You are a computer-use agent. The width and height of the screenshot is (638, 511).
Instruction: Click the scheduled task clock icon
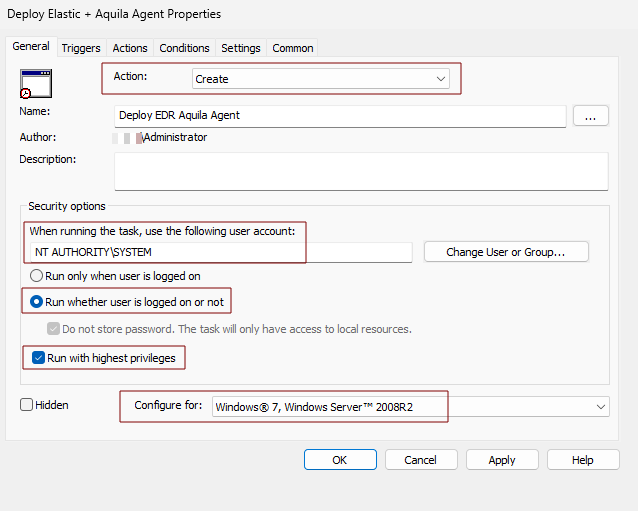35,83
